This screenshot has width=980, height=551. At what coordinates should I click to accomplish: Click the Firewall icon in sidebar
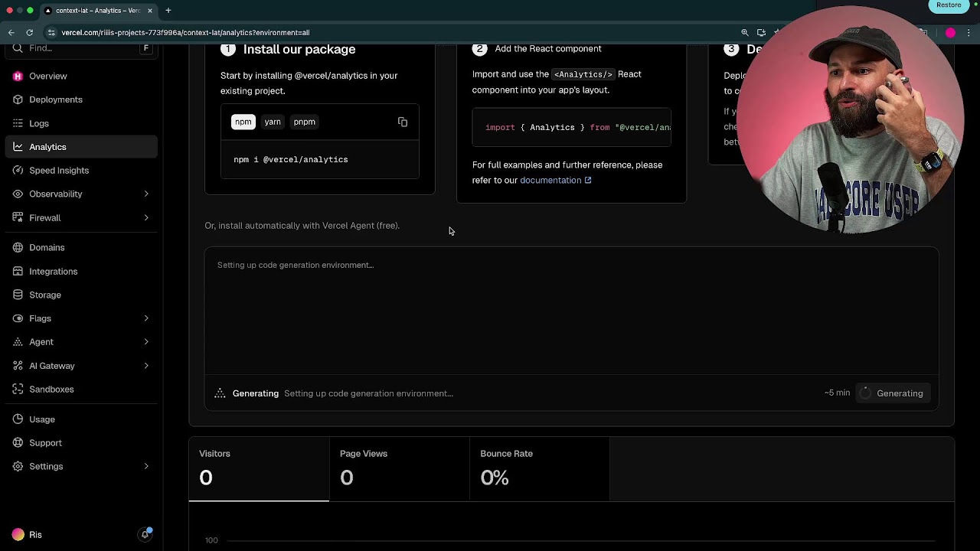click(x=18, y=218)
